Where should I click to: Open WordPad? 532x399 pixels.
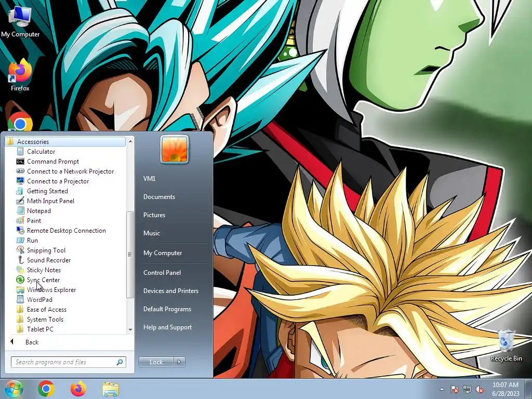tap(39, 299)
